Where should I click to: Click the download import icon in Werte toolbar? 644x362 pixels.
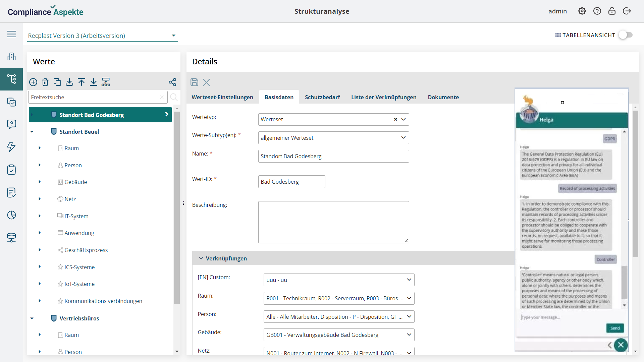pyautogui.click(x=69, y=82)
